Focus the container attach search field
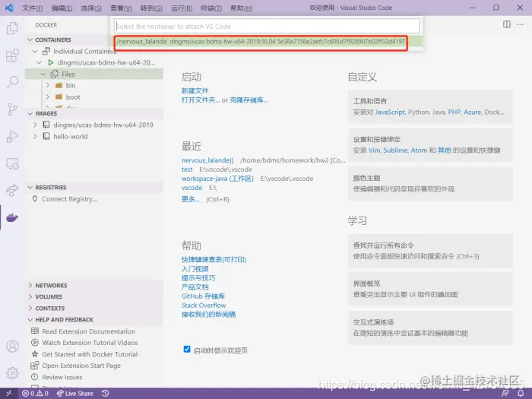 267,27
